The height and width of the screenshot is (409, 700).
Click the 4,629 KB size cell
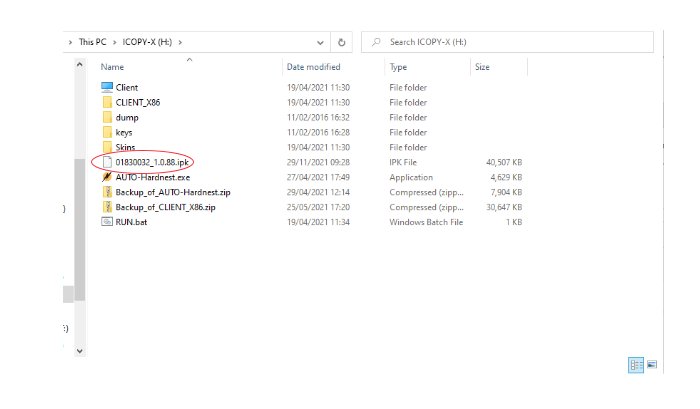pos(506,177)
